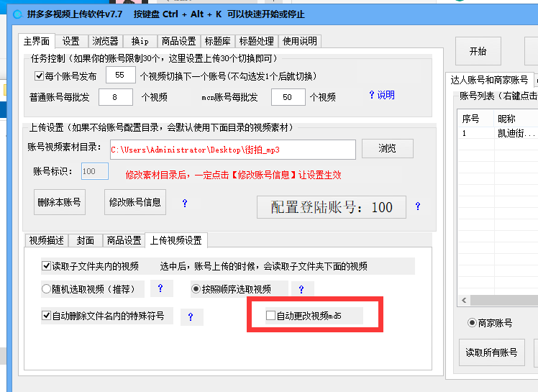Toggle 每个账号发布 checkbox
Image resolution: width=538 pixels, height=392 pixels.
click(x=40, y=76)
